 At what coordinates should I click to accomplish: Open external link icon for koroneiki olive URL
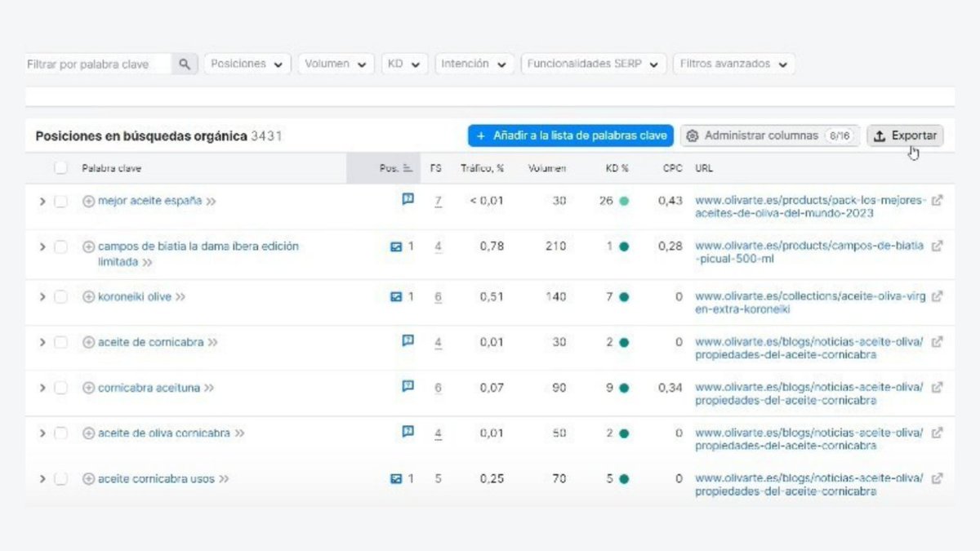coord(937,297)
